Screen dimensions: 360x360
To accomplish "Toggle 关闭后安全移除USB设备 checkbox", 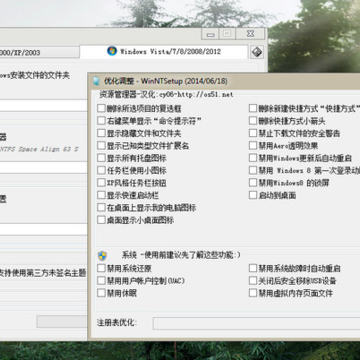I will click(x=253, y=281).
